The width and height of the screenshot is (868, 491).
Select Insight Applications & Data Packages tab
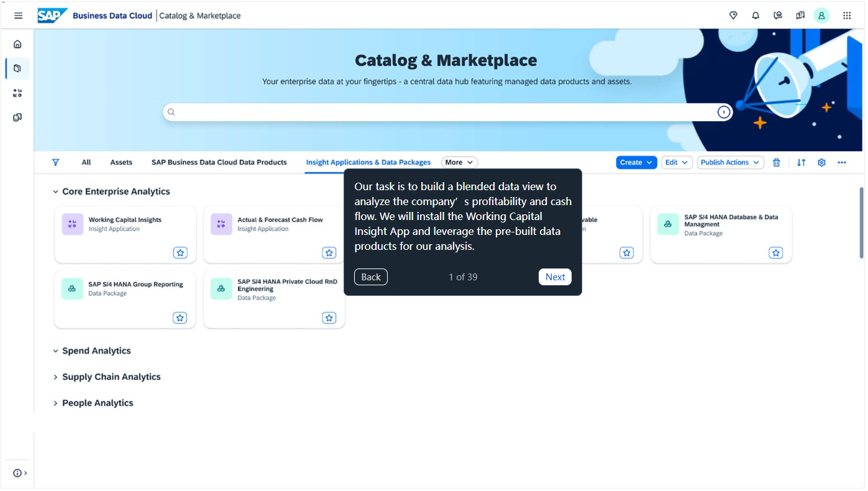pyautogui.click(x=368, y=162)
